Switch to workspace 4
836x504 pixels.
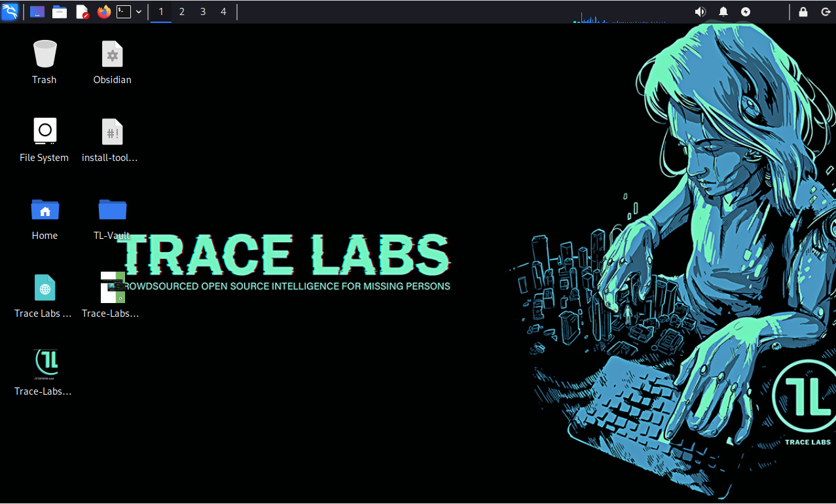click(x=223, y=12)
